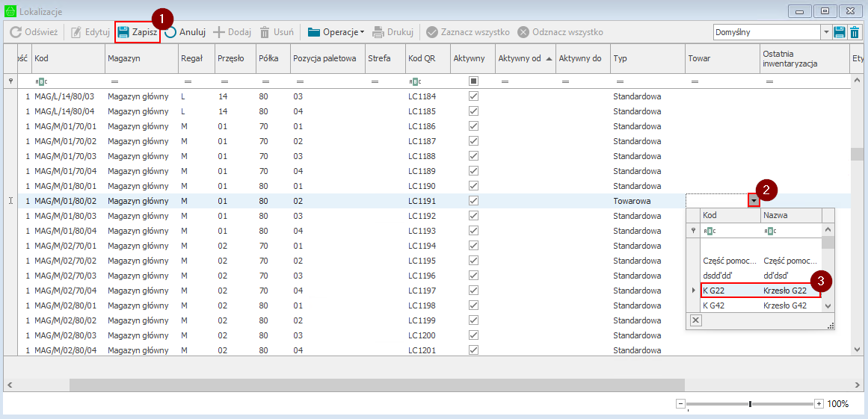
Task: Click the zoom slider handle
Action: click(750, 404)
